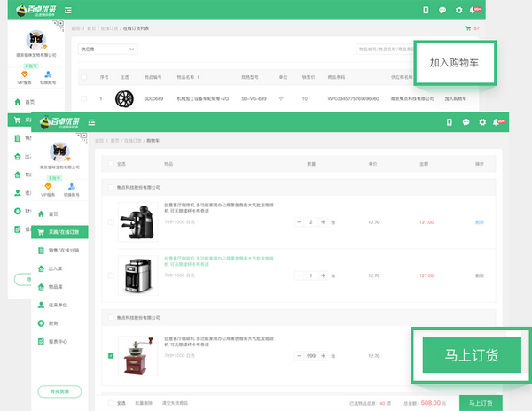The height and width of the screenshot is (411, 532).
Task: Decrease quantity of the item with 2
Action: coord(299,221)
